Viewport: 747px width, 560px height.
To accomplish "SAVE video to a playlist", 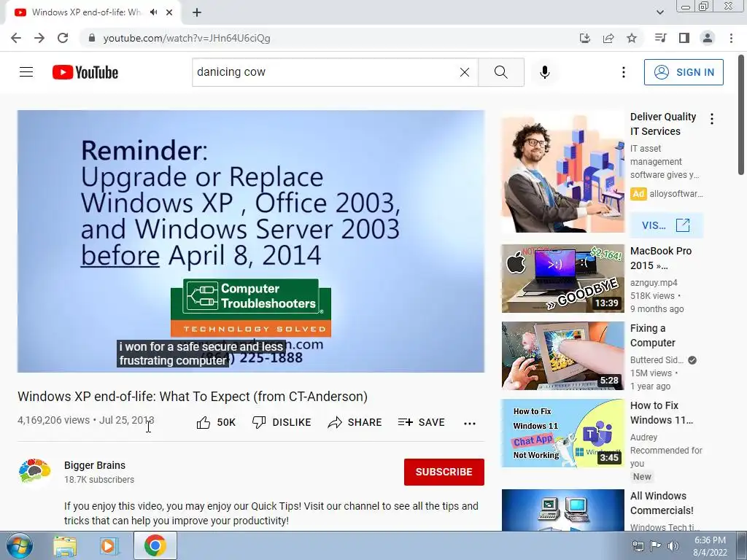I will 421,422.
